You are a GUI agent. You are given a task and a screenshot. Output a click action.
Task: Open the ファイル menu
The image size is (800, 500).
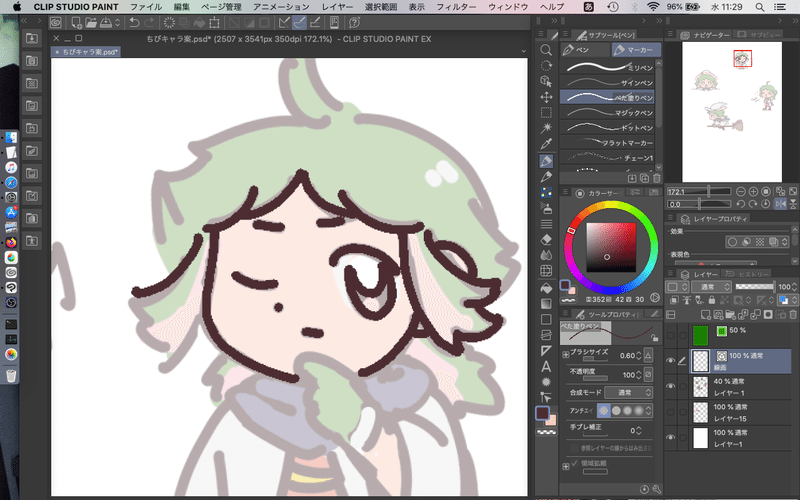(x=146, y=7)
